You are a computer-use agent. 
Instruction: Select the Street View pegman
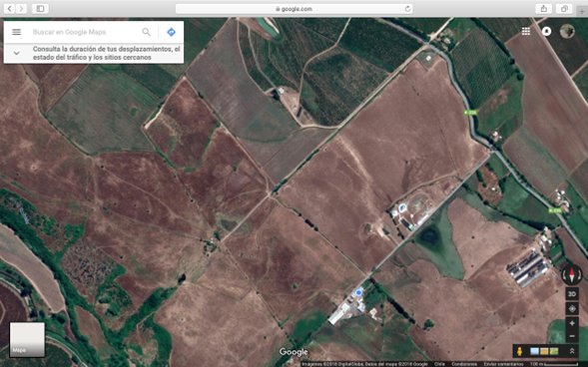(x=519, y=351)
